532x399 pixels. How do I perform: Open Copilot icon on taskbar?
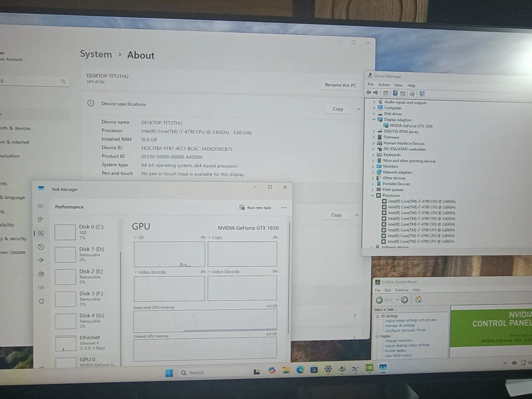click(272, 371)
